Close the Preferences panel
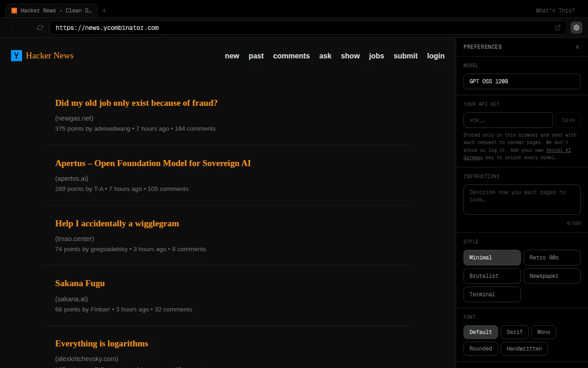Image resolution: width=588 pixels, height=368 pixels. point(577,47)
